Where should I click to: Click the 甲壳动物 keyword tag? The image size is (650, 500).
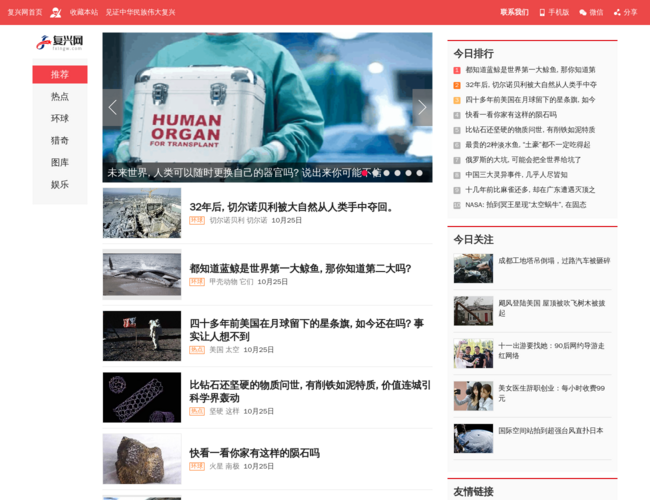pos(223,282)
